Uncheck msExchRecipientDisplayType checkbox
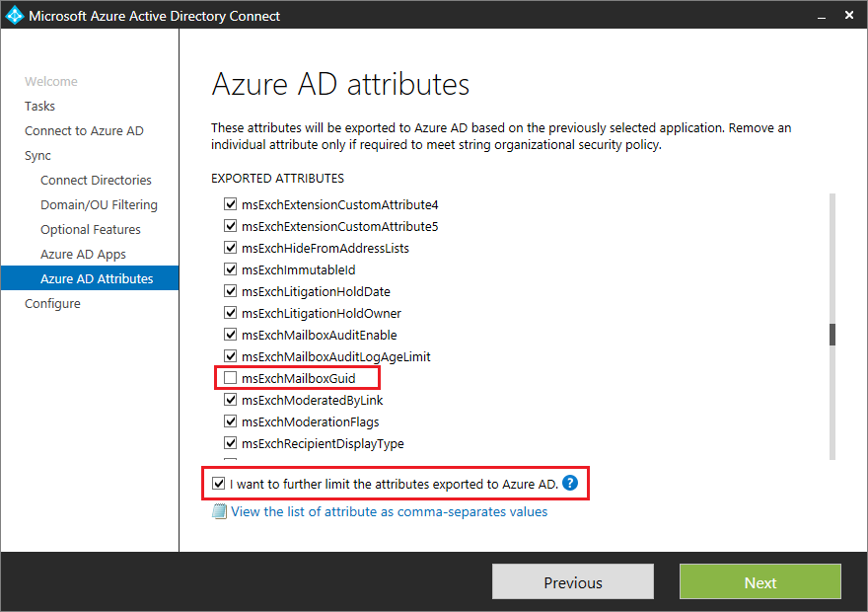868x612 pixels. pos(230,443)
